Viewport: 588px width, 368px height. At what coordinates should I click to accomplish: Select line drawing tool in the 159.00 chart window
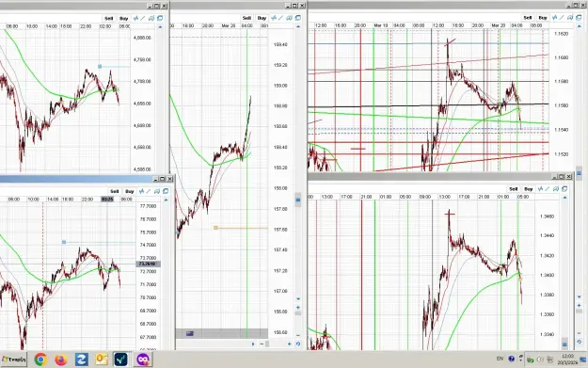(281, 18)
